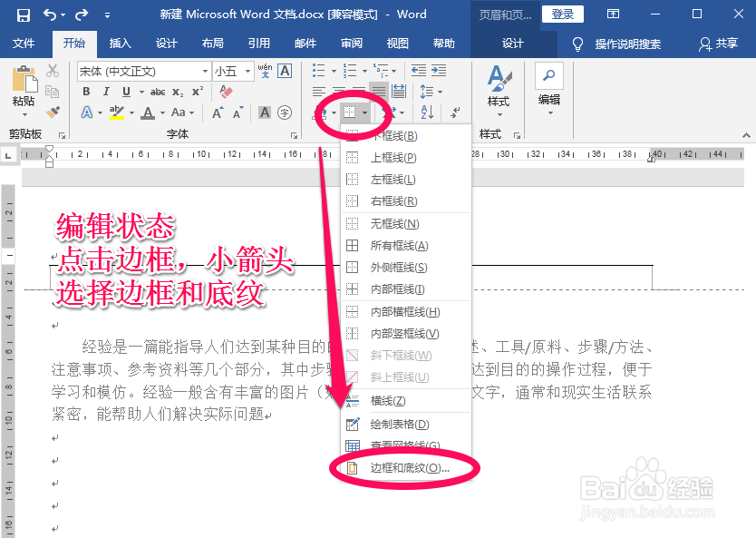The width and height of the screenshot is (756, 538).
Task: Open the 文件 (File) tab
Action: pos(24,44)
